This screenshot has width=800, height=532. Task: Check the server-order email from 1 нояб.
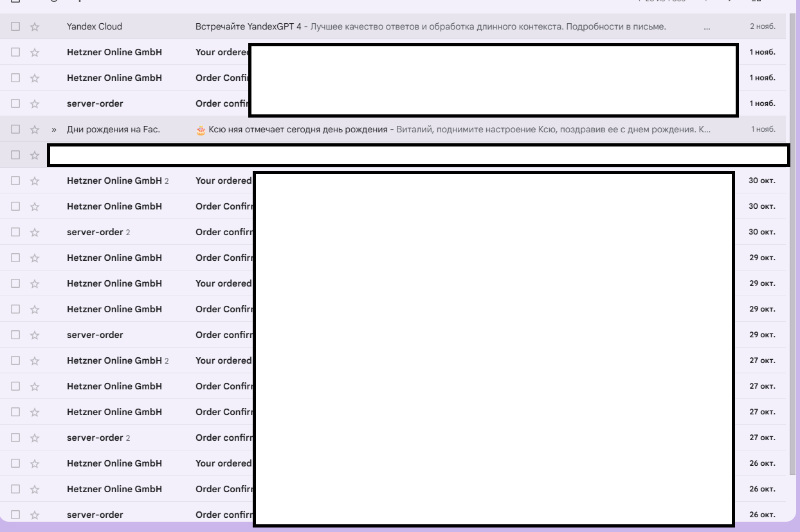coord(15,103)
